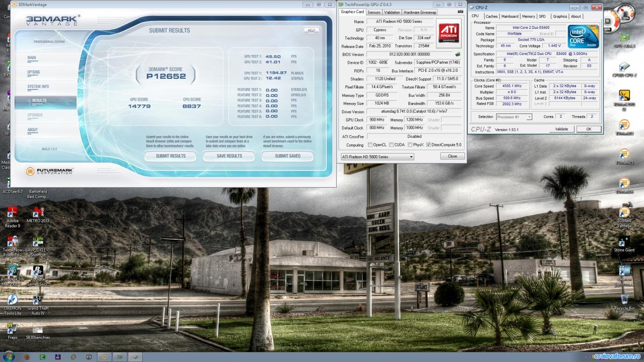Select Graphics Card tab in GPU-Z
644x362 pixels.
click(x=353, y=12)
